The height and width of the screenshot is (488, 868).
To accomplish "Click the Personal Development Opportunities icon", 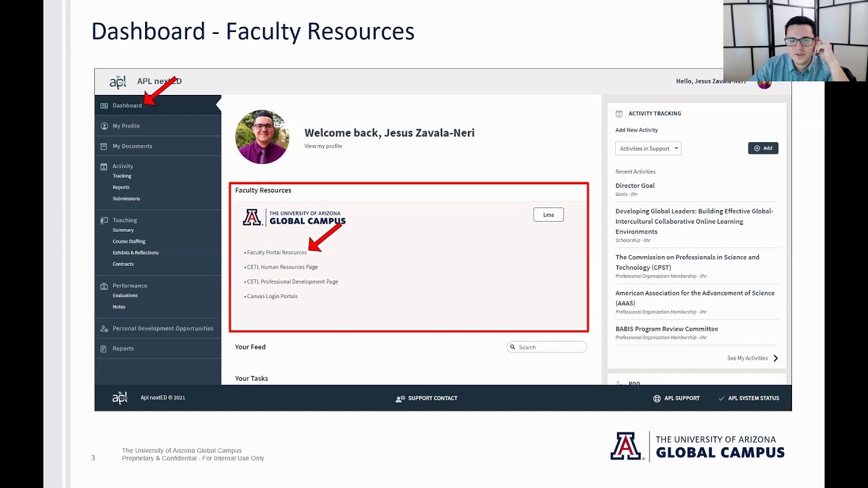I will 104,329.
